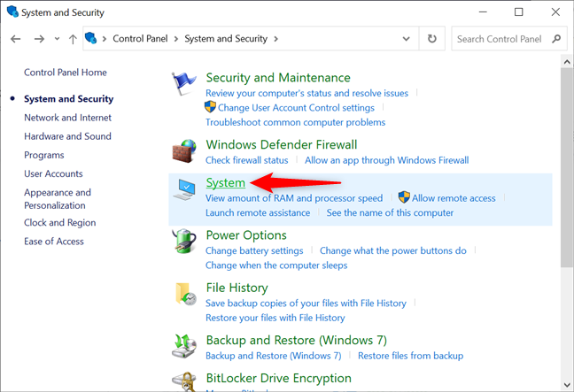Open the Power Options heading
The width and height of the screenshot is (574, 392).
click(x=246, y=235)
